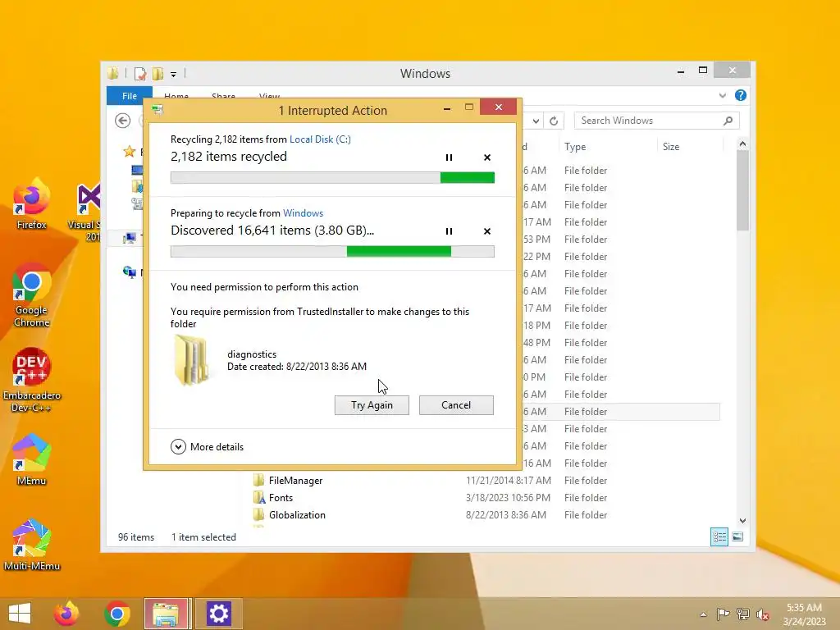Cancel the 2,182 items recycling operation
The width and height of the screenshot is (840, 630).
click(487, 157)
